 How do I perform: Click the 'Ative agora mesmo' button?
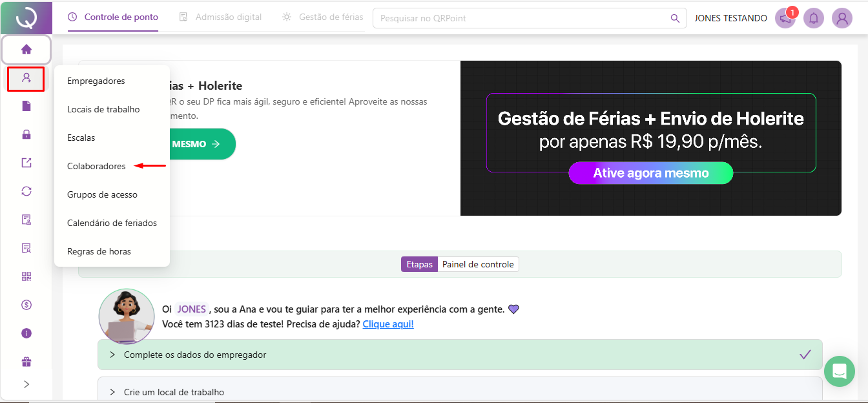tap(651, 173)
